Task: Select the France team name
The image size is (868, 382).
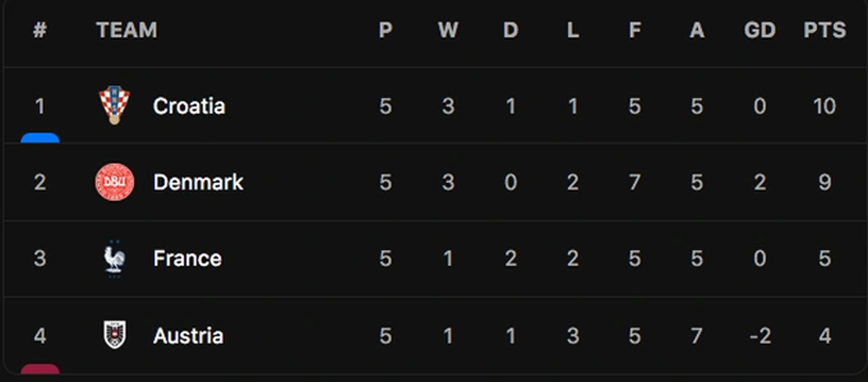Action: pyautogui.click(x=187, y=259)
